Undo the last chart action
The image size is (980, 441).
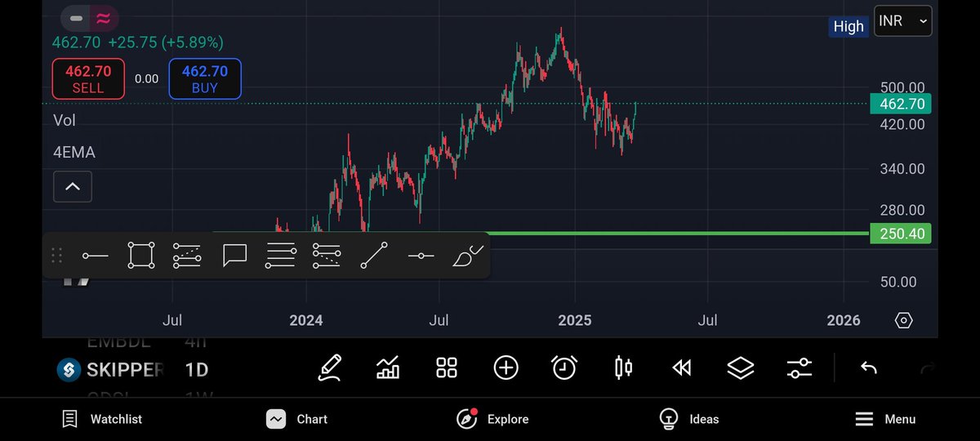(x=869, y=368)
